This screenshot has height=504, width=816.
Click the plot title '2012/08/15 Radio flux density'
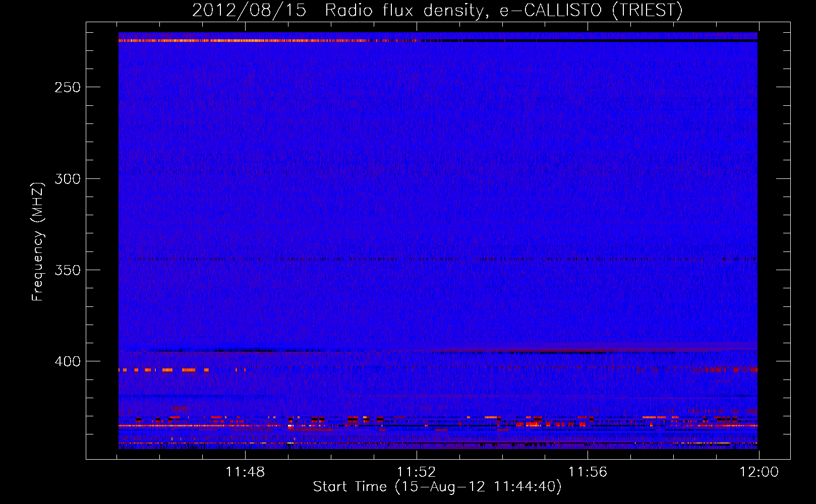tap(340, 10)
